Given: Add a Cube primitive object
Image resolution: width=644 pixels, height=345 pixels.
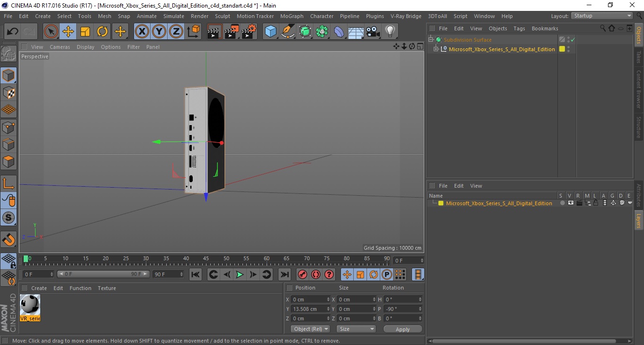Looking at the screenshot, I should 270,32.
